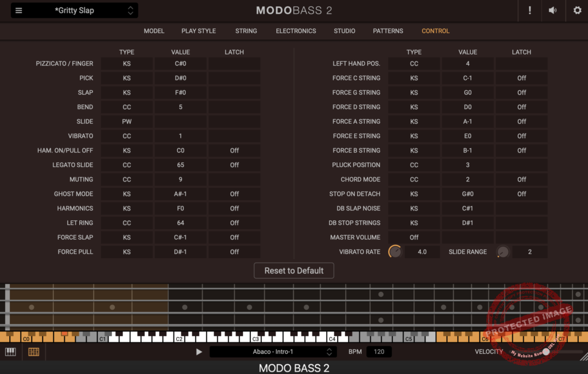588x374 pixels.
Task: Toggle HAM. ON/PULL OFF latch
Action: (x=234, y=151)
